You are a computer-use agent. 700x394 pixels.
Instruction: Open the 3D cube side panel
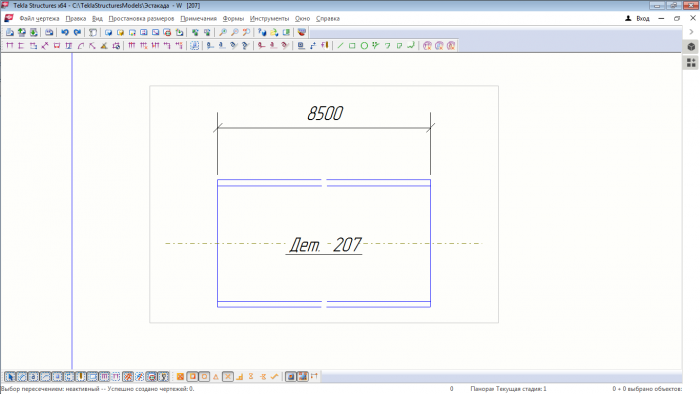pos(691,47)
